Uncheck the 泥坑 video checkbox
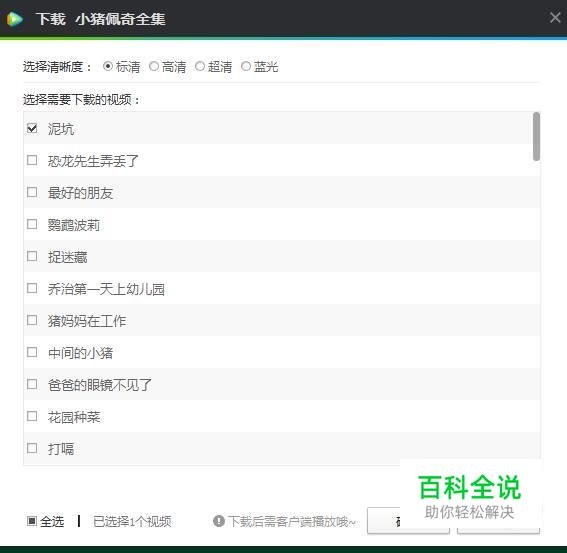This screenshot has width=567, height=553. (x=32, y=128)
